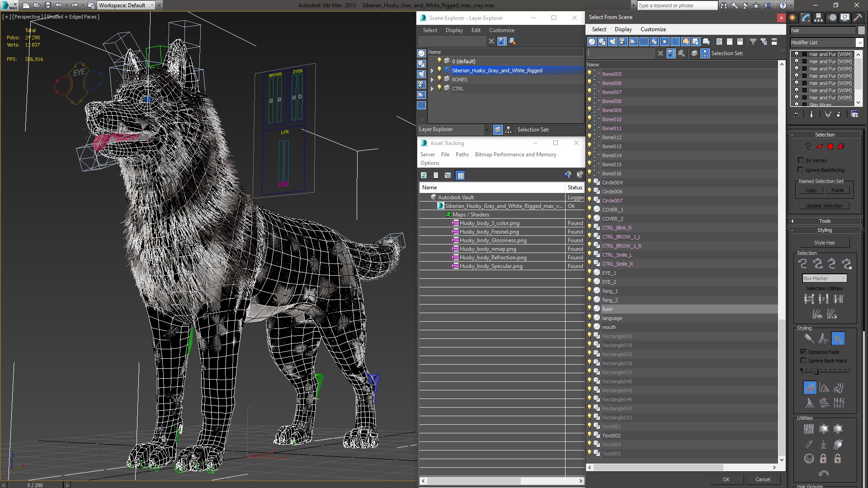Screen dimensions: 868x488
Task: Open Bitmap Performance and Memory menu
Action: coord(515,155)
